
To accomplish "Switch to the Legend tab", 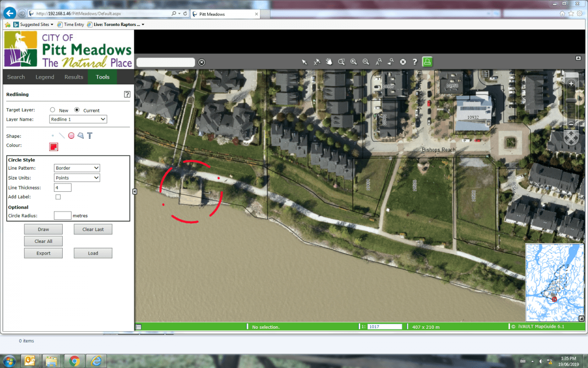I will pyautogui.click(x=45, y=77).
